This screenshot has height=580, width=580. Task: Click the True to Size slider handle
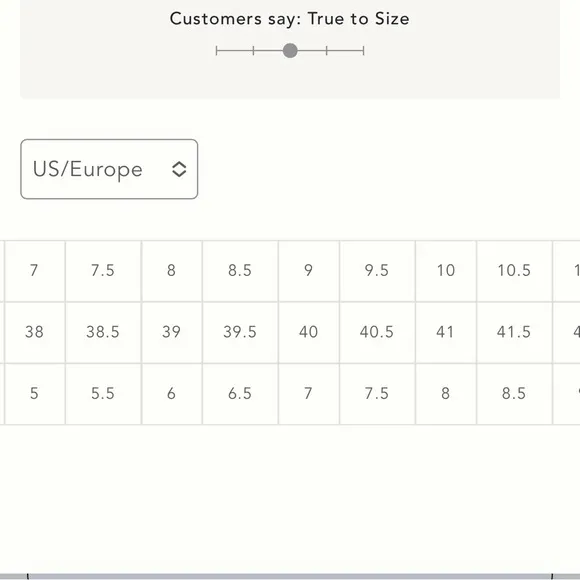[290, 51]
